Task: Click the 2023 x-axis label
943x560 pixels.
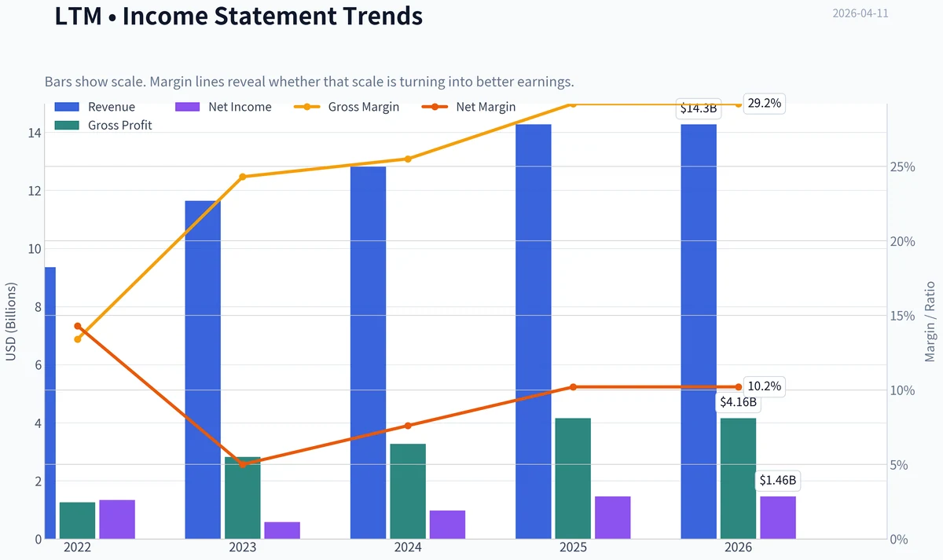Action: click(x=243, y=547)
